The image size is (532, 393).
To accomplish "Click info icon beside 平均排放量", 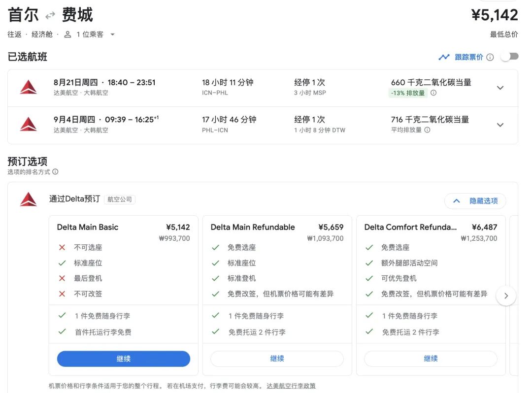I will click(x=427, y=130).
